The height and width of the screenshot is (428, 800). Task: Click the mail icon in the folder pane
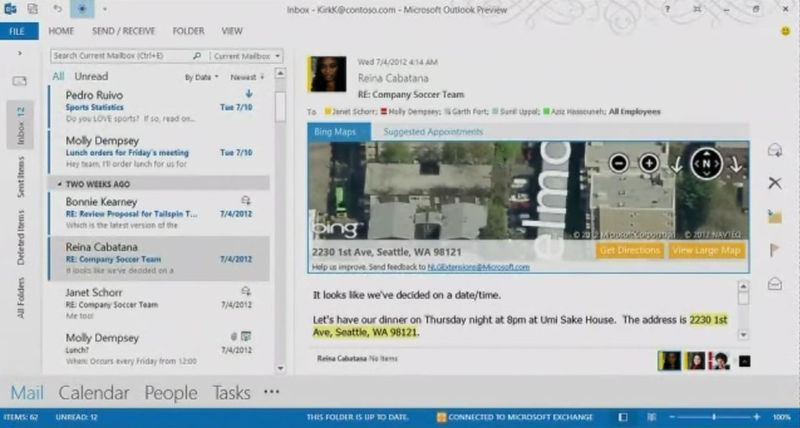tap(20, 81)
